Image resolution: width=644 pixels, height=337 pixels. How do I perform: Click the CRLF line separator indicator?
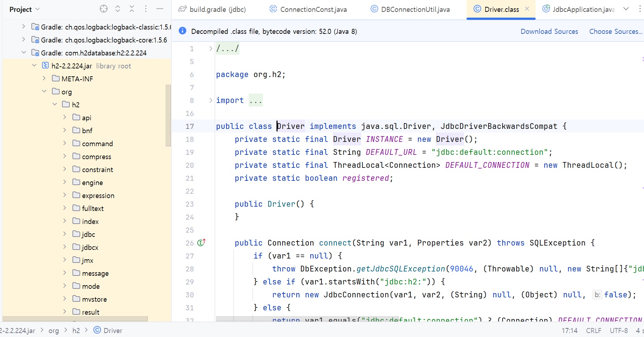coord(593,331)
